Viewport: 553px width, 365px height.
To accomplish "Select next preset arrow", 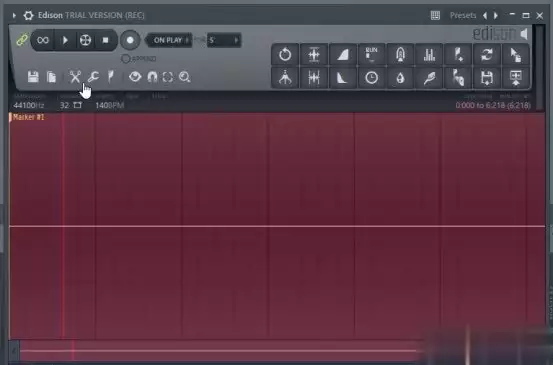I will click(x=496, y=15).
